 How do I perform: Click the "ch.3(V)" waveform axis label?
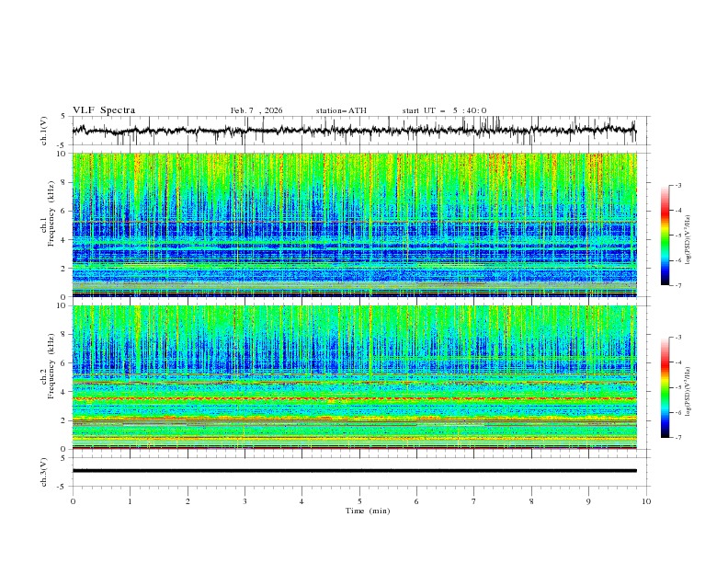pos(44,472)
